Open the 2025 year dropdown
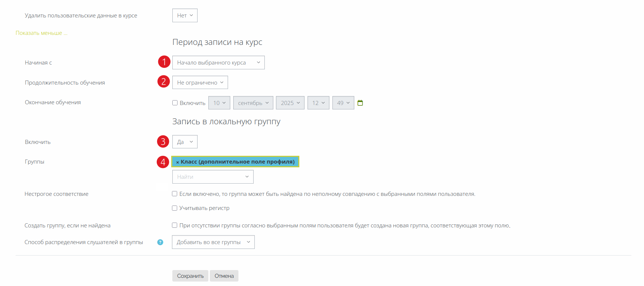This screenshot has width=644, height=286. (290, 103)
